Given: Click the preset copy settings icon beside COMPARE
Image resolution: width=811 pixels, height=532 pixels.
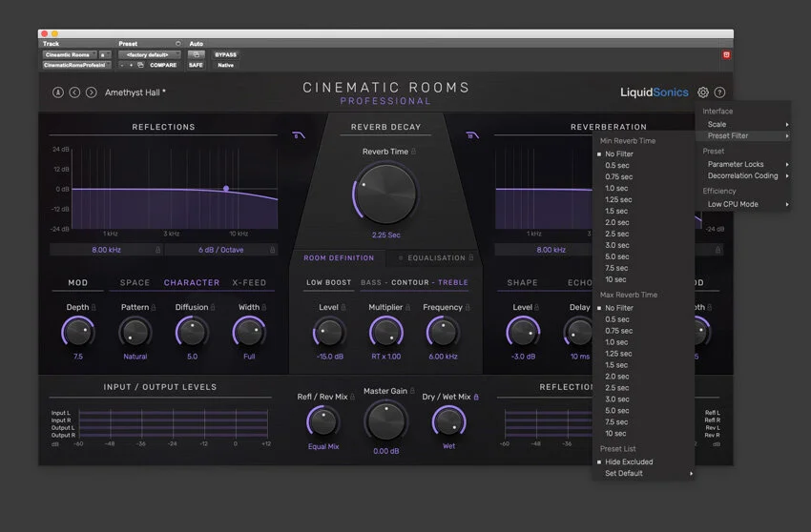Looking at the screenshot, I should pos(140,65).
